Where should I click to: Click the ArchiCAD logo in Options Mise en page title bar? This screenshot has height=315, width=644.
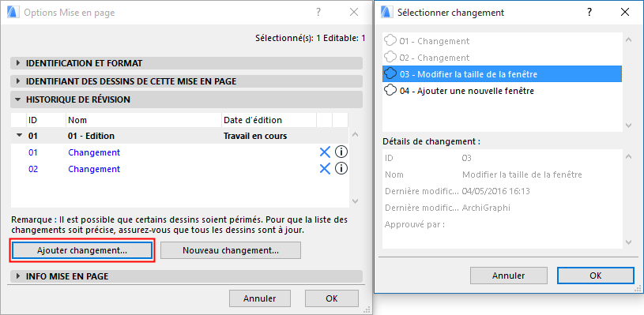click(x=14, y=13)
